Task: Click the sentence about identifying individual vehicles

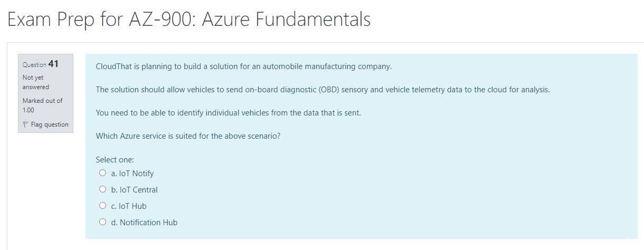Action: (x=228, y=112)
